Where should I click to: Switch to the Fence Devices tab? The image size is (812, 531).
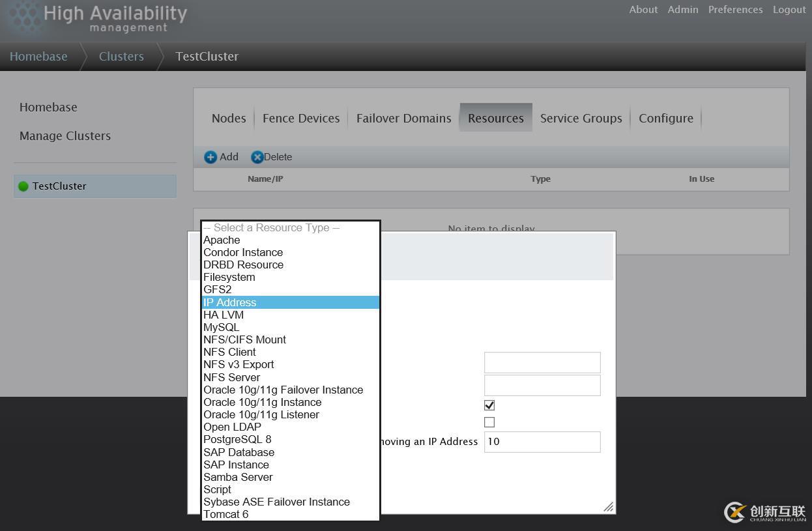301,118
